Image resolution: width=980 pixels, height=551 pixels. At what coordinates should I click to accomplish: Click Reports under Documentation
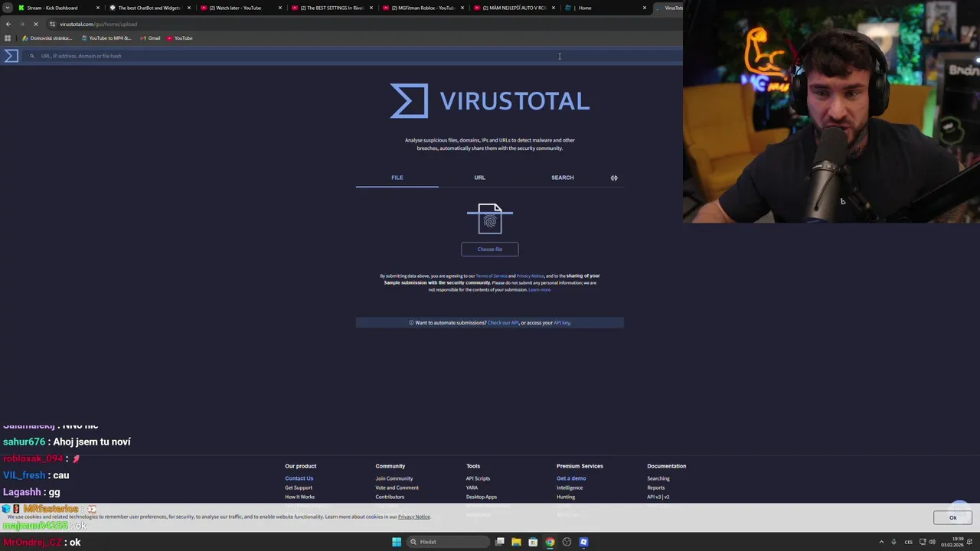655,487
